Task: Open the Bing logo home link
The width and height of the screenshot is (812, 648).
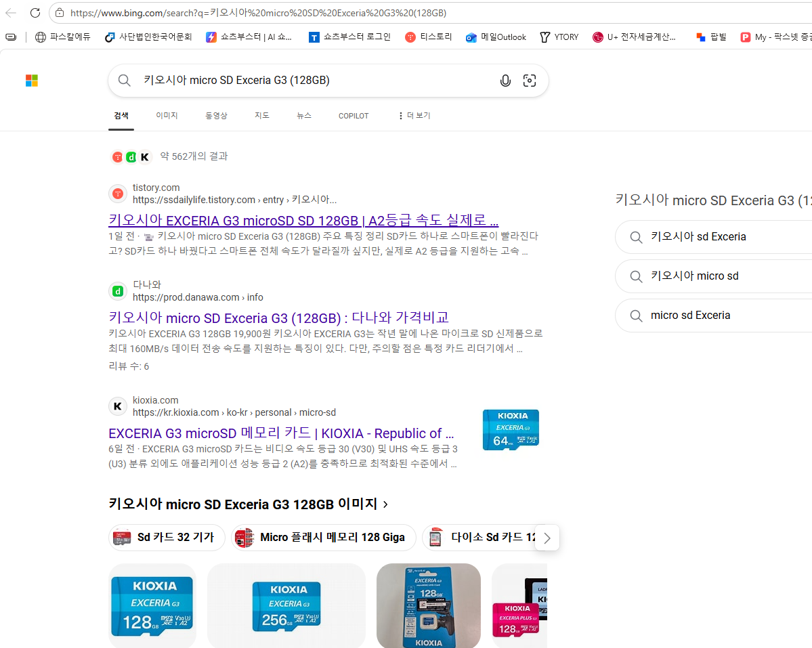Action: [32, 80]
